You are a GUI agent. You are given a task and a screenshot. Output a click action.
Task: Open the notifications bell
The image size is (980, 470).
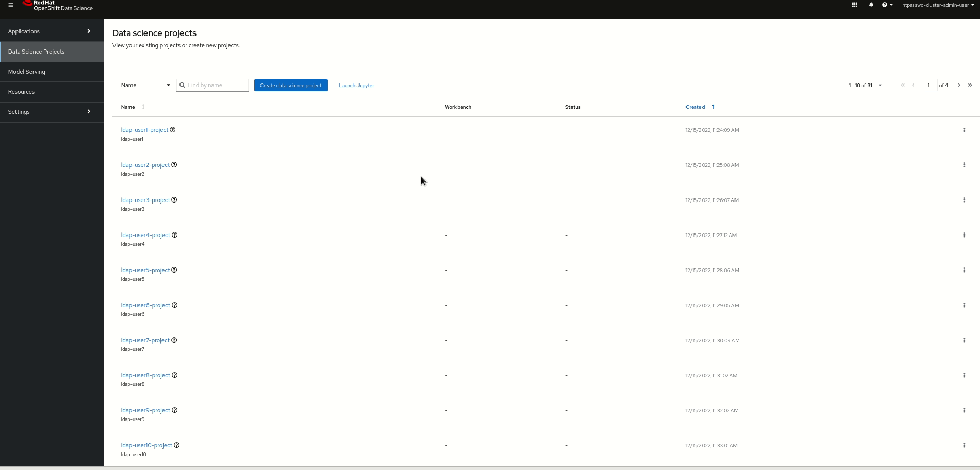coord(871,5)
